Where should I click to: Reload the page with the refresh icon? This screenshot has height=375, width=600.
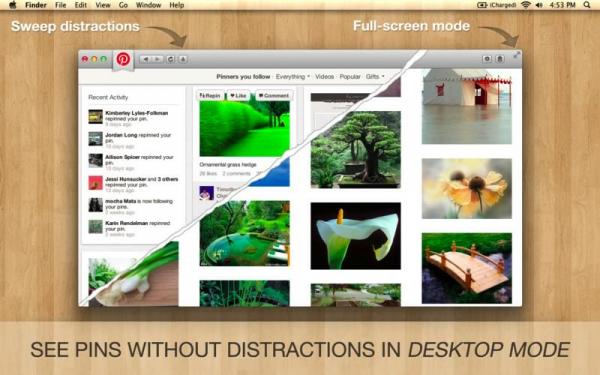(171, 59)
